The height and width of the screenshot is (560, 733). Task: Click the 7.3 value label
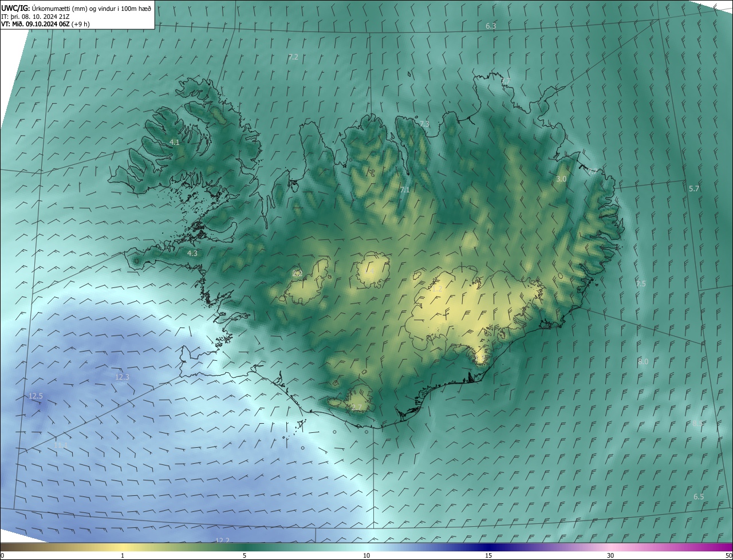point(424,124)
